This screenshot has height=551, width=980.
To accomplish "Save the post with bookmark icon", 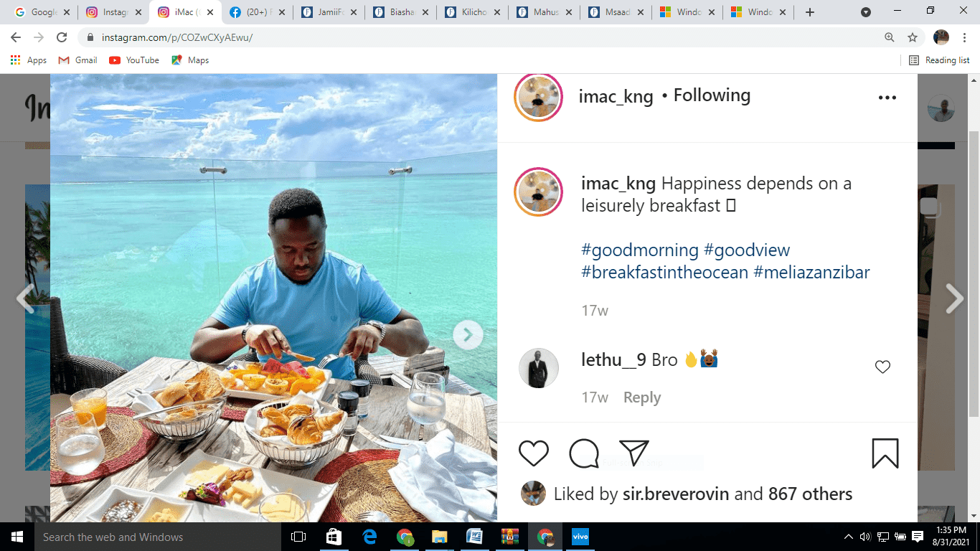I will [x=885, y=453].
